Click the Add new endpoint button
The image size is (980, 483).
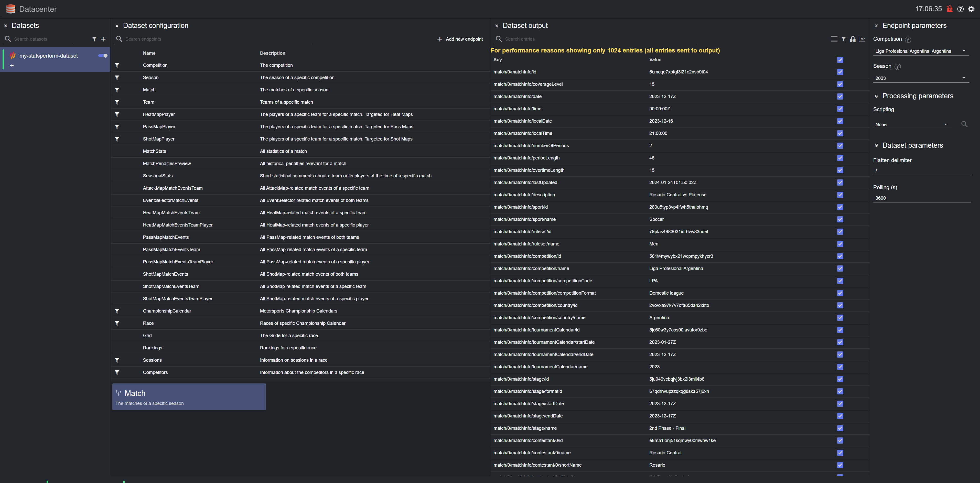coord(460,39)
